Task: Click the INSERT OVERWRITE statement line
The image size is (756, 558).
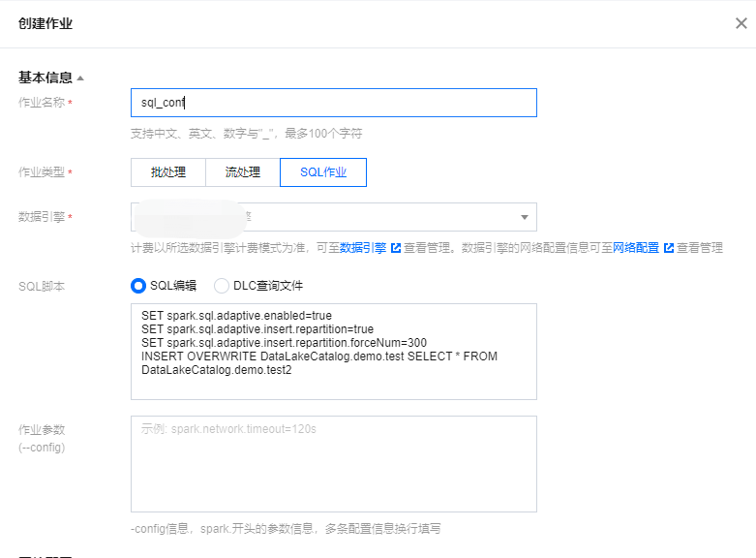Action: [319, 356]
